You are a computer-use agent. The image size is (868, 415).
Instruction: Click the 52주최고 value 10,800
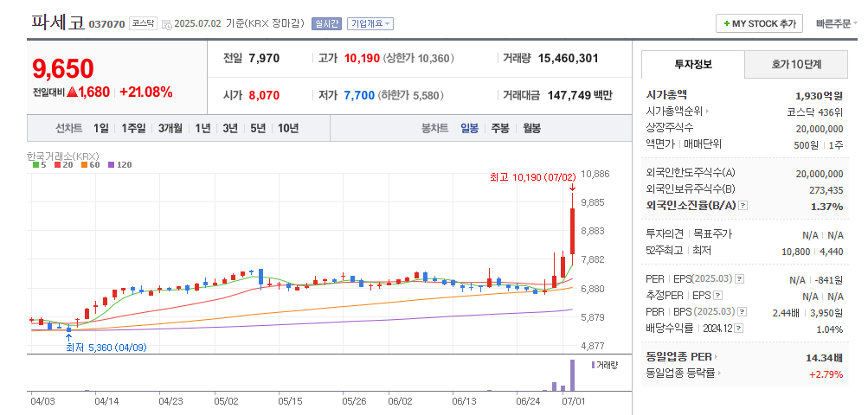[x=795, y=252]
